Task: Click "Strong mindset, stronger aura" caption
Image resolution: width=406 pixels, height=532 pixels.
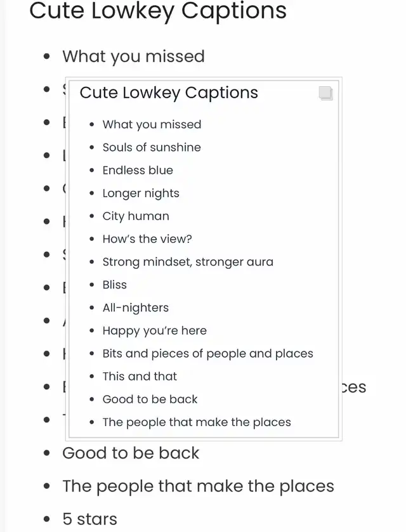Action: coord(188,262)
